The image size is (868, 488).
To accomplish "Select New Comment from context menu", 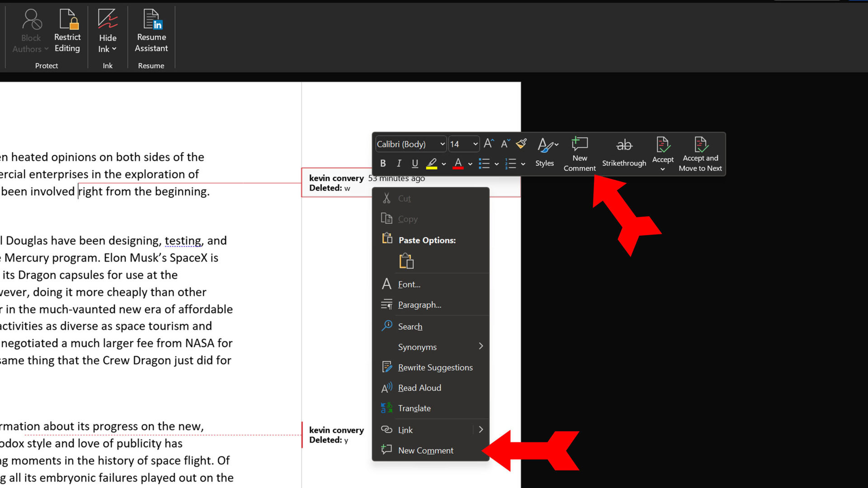I will click(426, 450).
